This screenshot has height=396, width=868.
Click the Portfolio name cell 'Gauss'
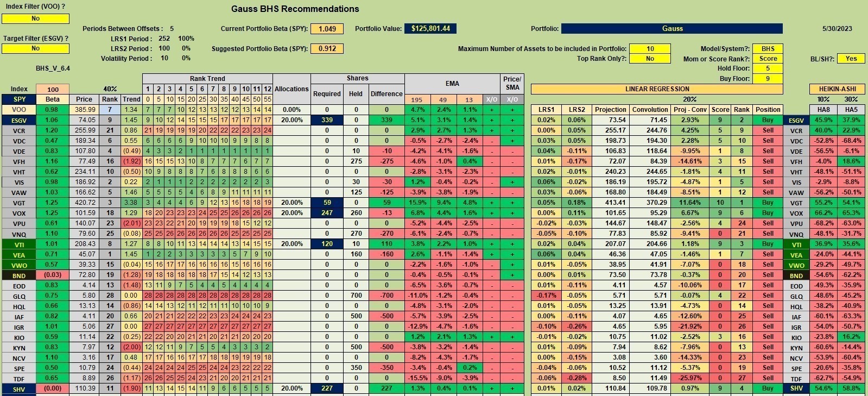672,28
